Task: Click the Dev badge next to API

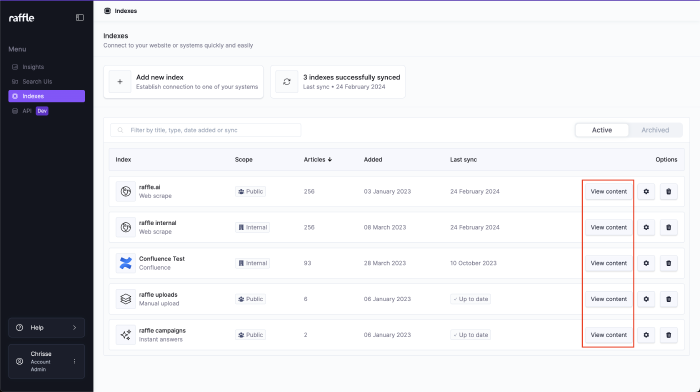Action: pyautogui.click(x=42, y=111)
